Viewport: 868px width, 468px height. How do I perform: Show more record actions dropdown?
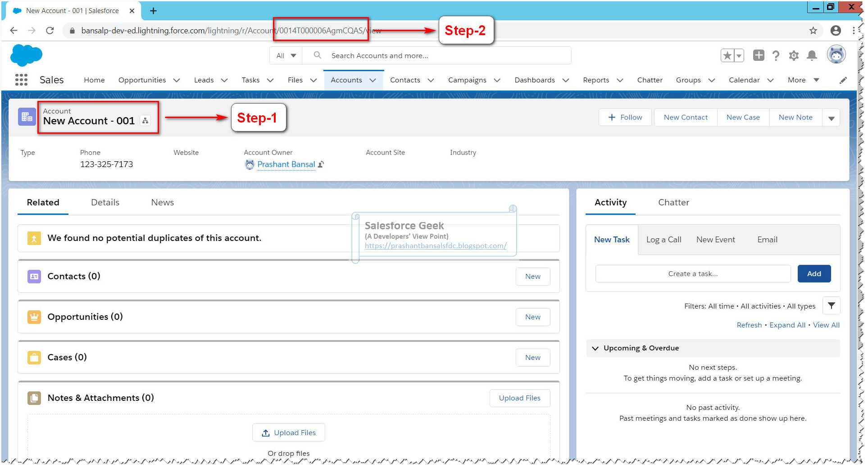[831, 118]
